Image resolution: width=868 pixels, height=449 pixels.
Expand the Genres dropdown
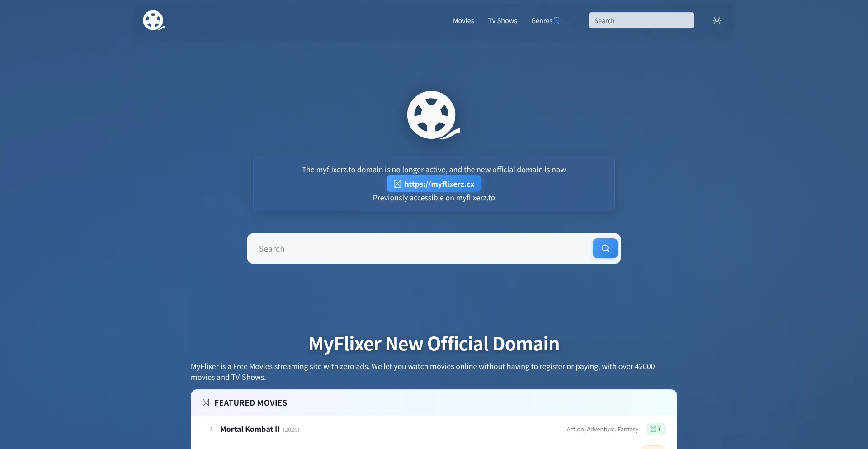pyautogui.click(x=545, y=21)
